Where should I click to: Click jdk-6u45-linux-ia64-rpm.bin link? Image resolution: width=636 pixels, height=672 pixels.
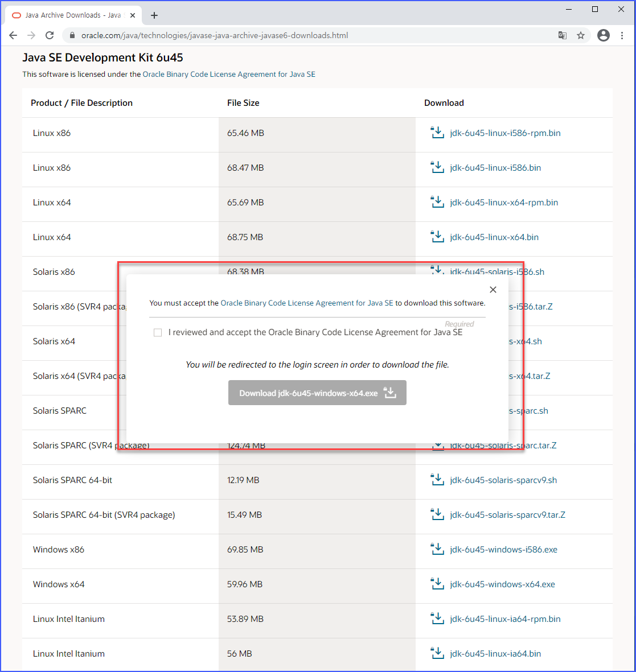click(x=505, y=619)
